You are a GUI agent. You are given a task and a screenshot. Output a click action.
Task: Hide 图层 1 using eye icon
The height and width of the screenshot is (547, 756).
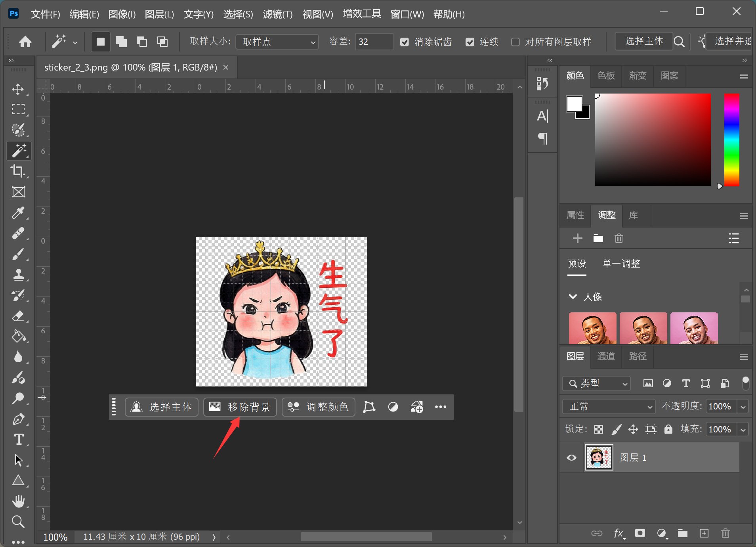[x=571, y=457]
